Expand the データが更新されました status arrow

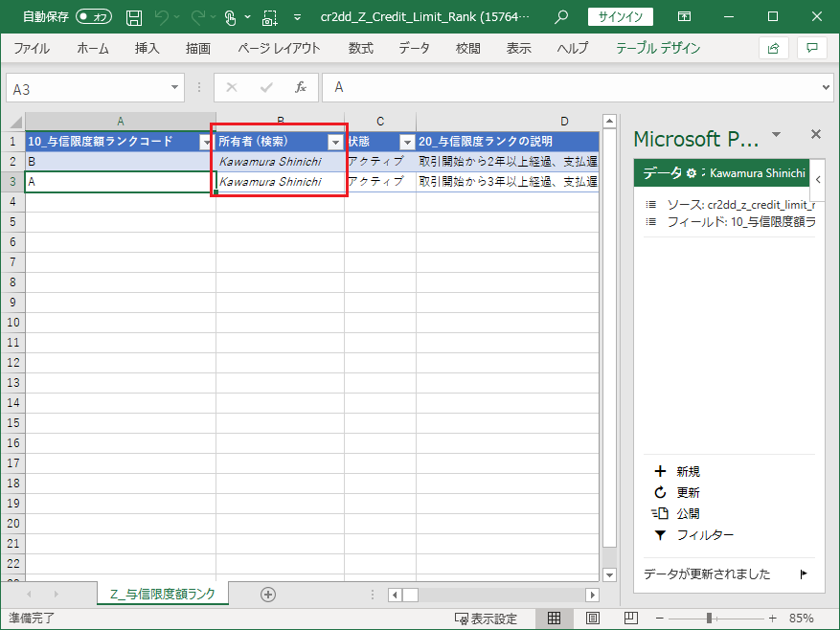pos(803,574)
